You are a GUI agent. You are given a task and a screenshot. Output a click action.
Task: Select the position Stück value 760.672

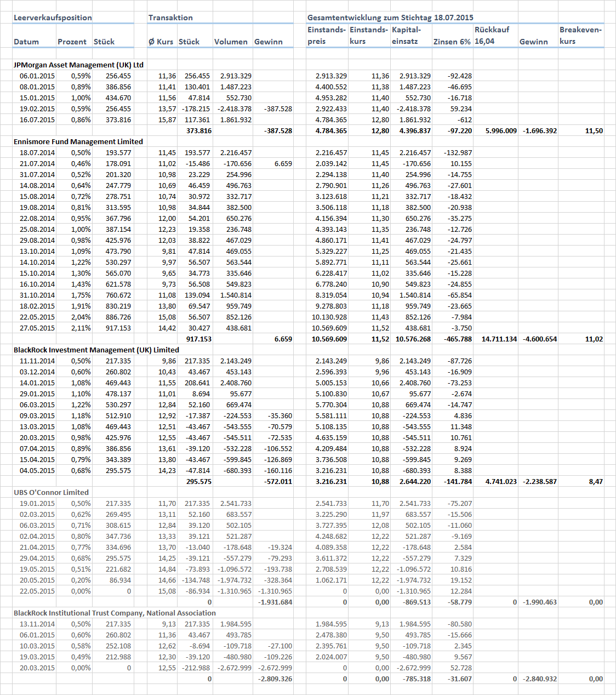click(118, 295)
